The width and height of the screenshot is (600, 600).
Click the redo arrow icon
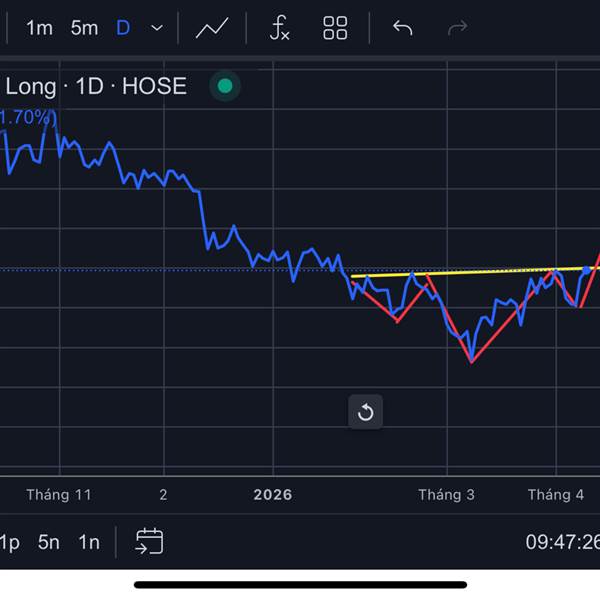click(457, 28)
